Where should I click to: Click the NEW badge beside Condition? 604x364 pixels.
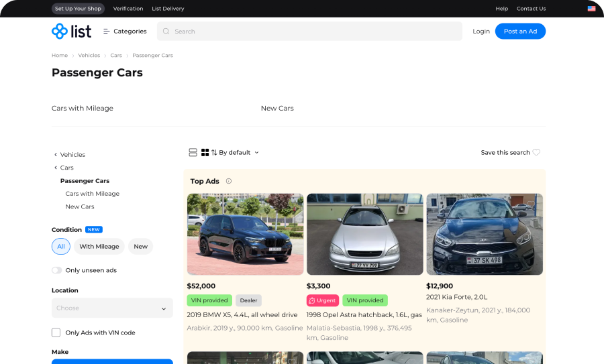pyautogui.click(x=93, y=230)
